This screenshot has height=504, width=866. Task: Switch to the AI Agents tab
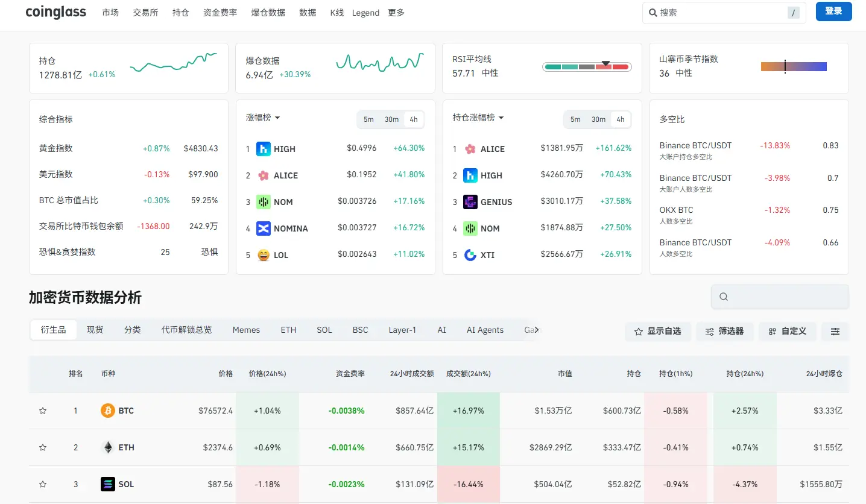pos(485,330)
